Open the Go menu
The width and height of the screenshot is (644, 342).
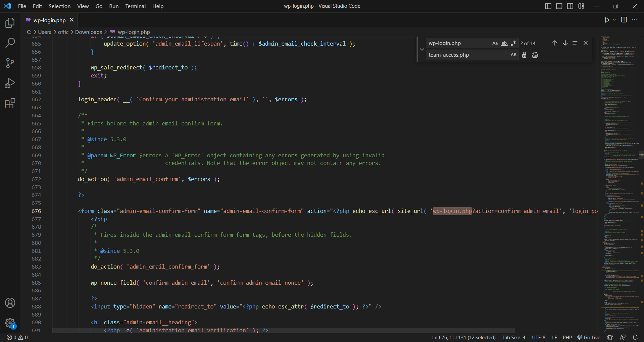coord(99,6)
